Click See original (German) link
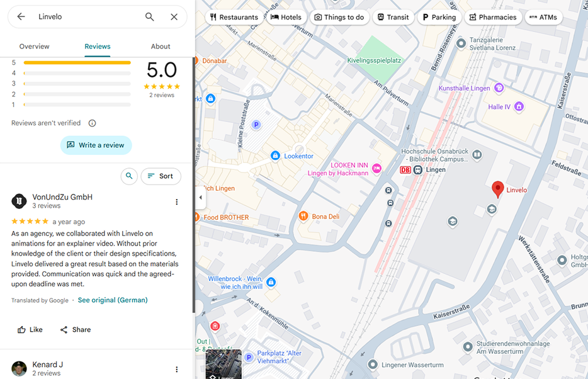The image size is (588, 379). [x=113, y=300]
